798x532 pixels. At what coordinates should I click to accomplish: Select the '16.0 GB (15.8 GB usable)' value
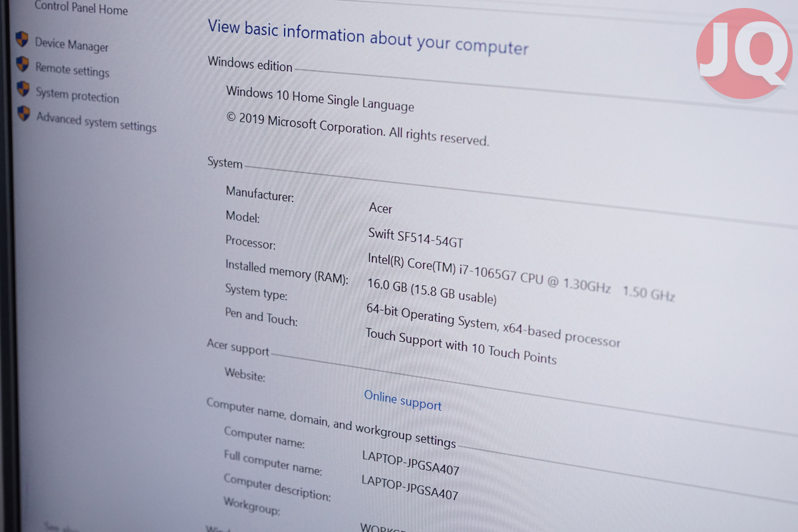tap(432, 290)
